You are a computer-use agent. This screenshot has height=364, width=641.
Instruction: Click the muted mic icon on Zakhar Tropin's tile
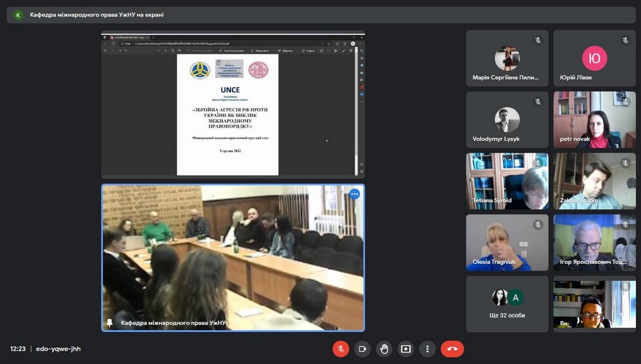point(625,163)
